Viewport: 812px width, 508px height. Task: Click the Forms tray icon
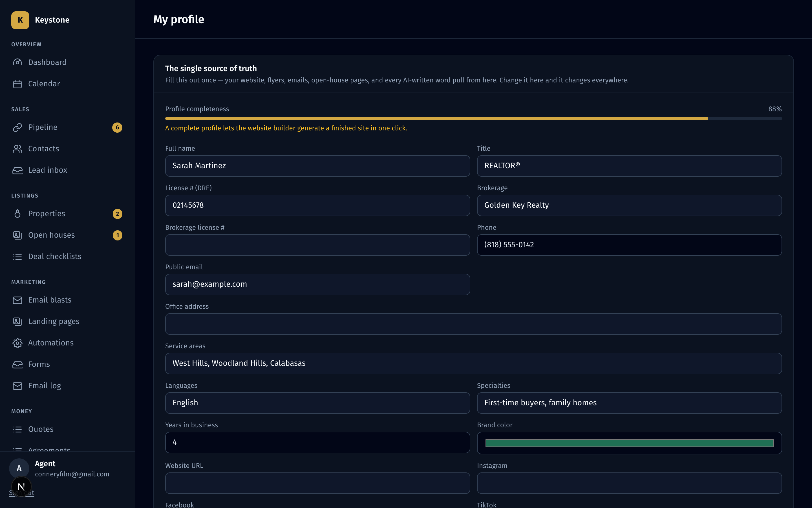[17, 365]
